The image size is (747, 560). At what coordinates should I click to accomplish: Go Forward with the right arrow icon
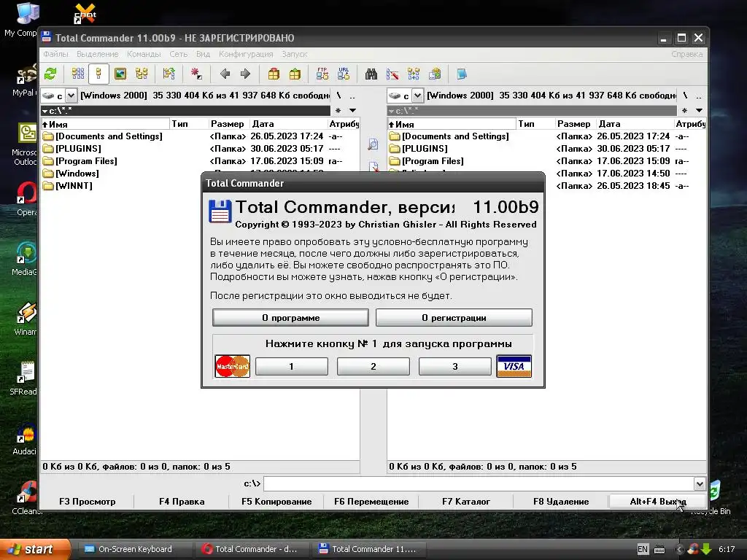point(245,74)
